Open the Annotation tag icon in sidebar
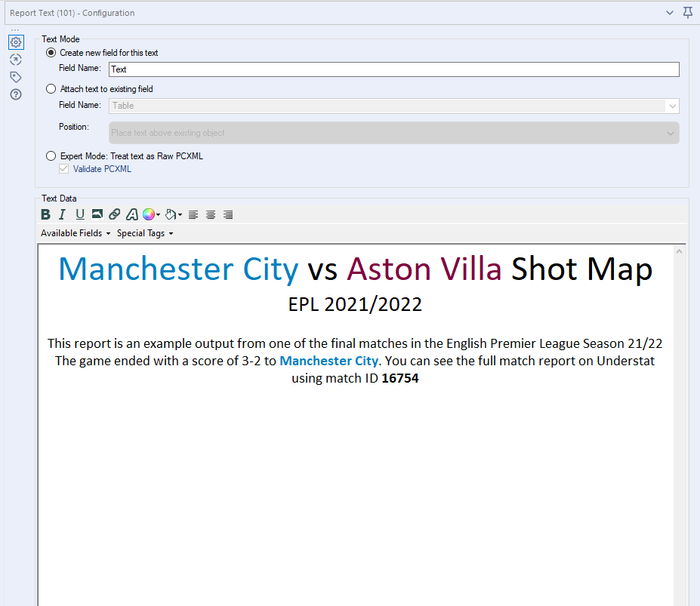700x606 pixels. tap(15, 77)
